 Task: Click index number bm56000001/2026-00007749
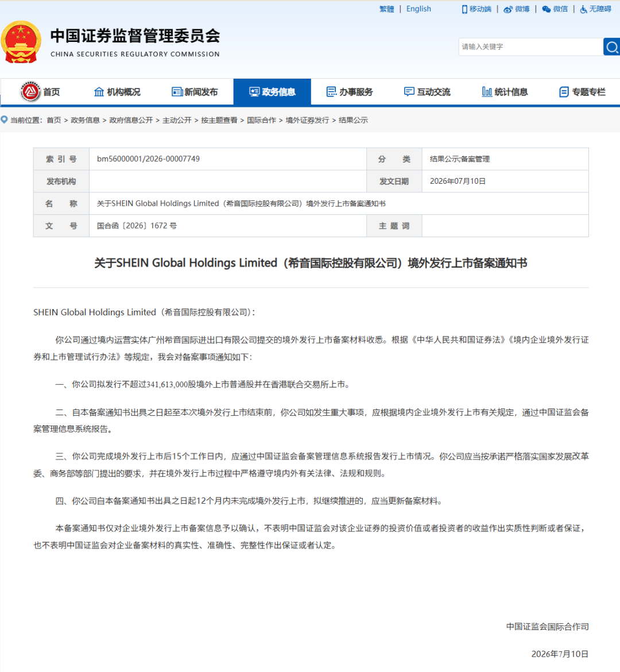(148, 159)
